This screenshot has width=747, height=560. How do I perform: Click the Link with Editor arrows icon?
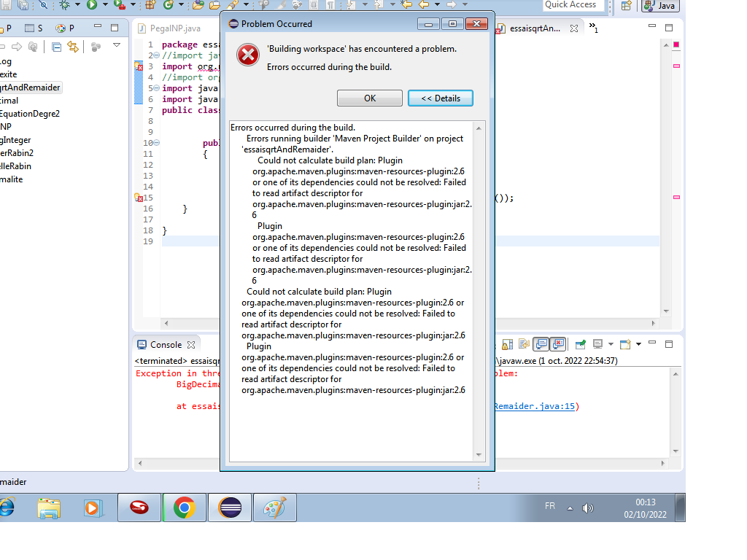point(73,47)
